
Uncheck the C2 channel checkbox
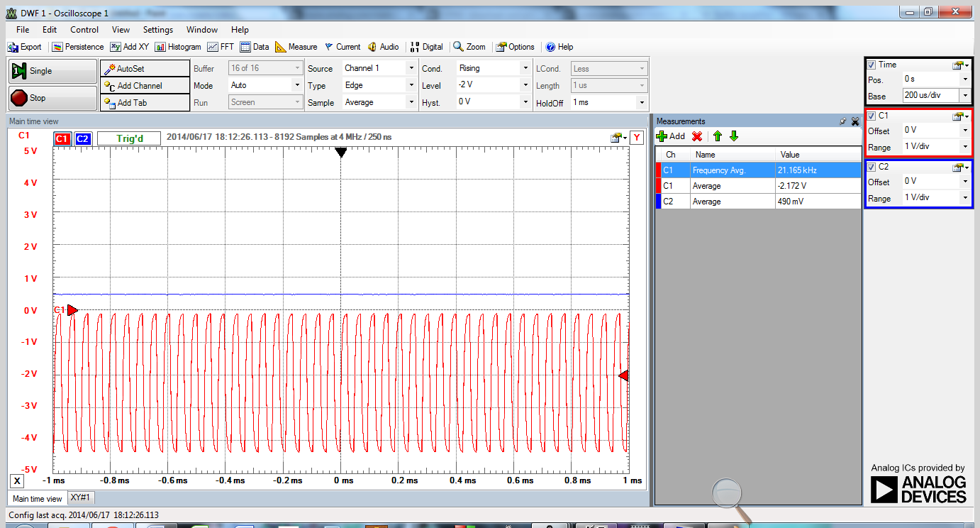870,167
